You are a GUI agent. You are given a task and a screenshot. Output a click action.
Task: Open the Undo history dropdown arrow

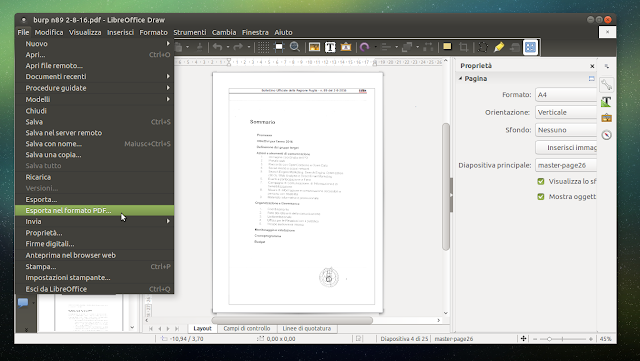(228, 47)
